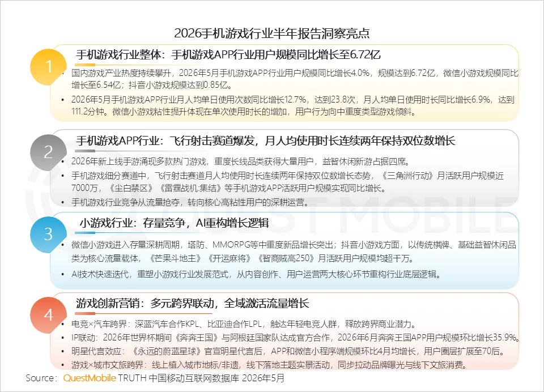Screen dimensions: 544x392
Task: Click the bullet 游戏×城市文旅跨界
Action: 269,365
